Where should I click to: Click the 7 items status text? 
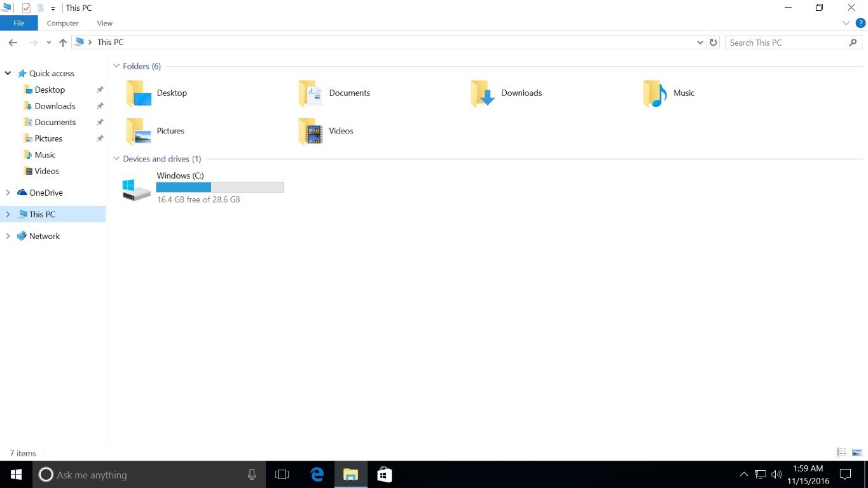(x=23, y=454)
